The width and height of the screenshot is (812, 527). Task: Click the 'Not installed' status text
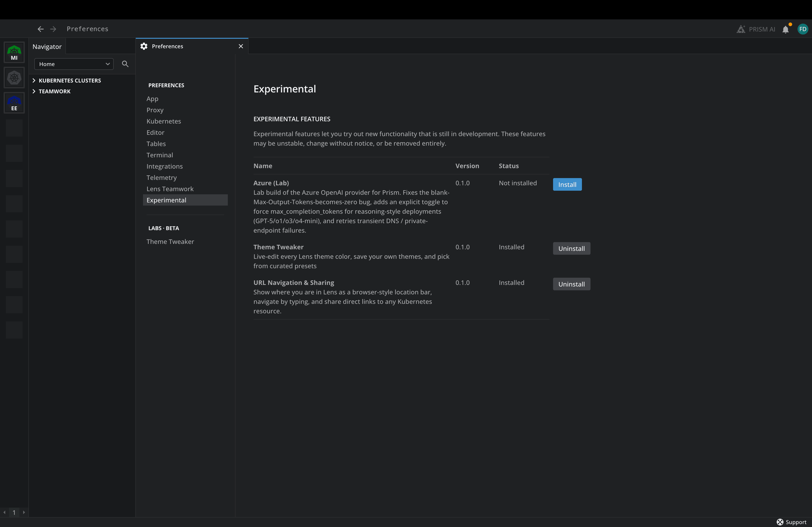click(518, 183)
